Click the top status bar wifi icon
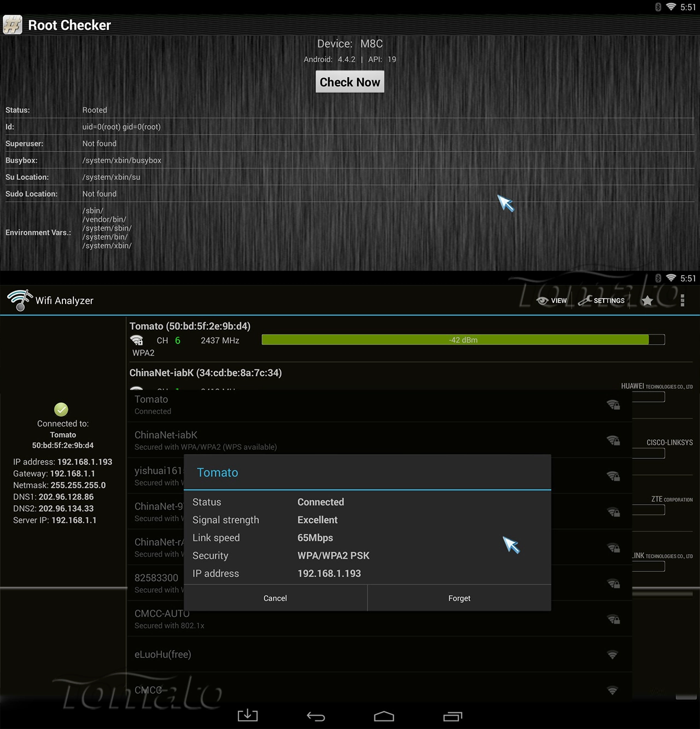 [671, 7]
